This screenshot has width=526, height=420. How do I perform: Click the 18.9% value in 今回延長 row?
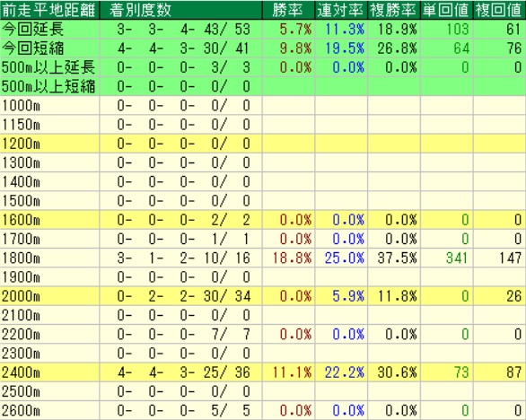coord(397,30)
